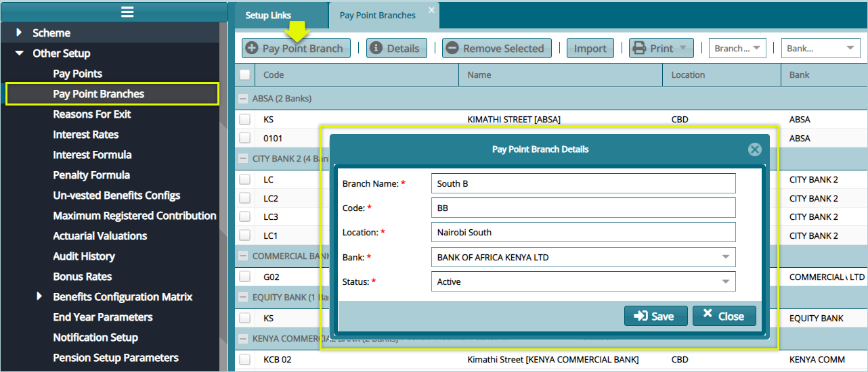Check the LC1 row checkbox

244,235
